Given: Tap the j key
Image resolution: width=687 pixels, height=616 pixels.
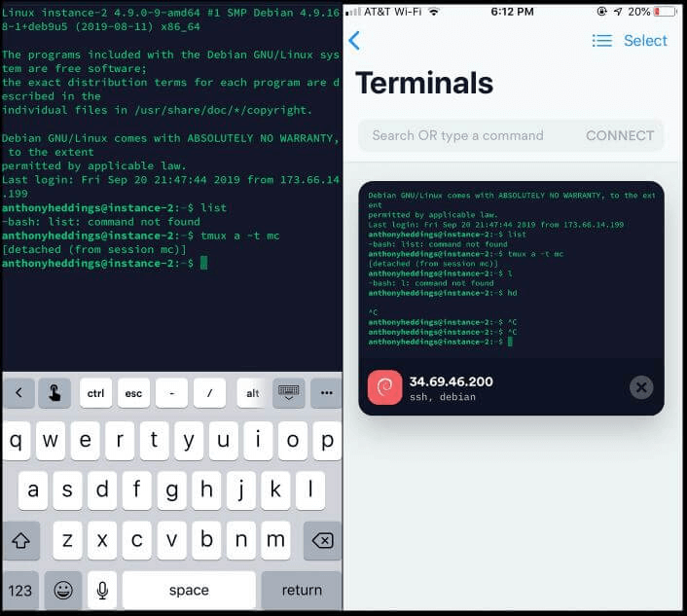Looking at the screenshot, I should 241,490.
